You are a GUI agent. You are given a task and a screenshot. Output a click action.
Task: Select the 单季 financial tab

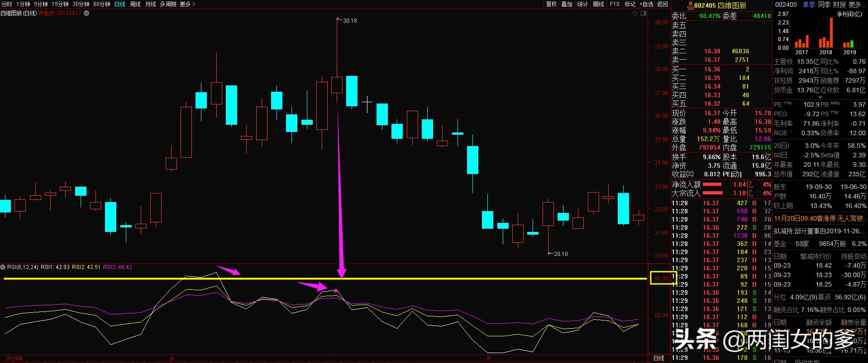pos(809,5)
